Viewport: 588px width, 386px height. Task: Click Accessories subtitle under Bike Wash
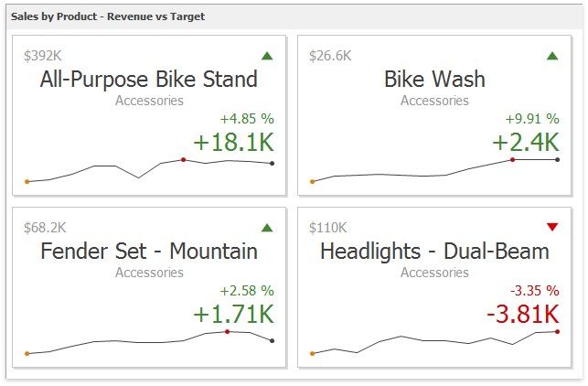pyautogui.click(x=434, y=101)
